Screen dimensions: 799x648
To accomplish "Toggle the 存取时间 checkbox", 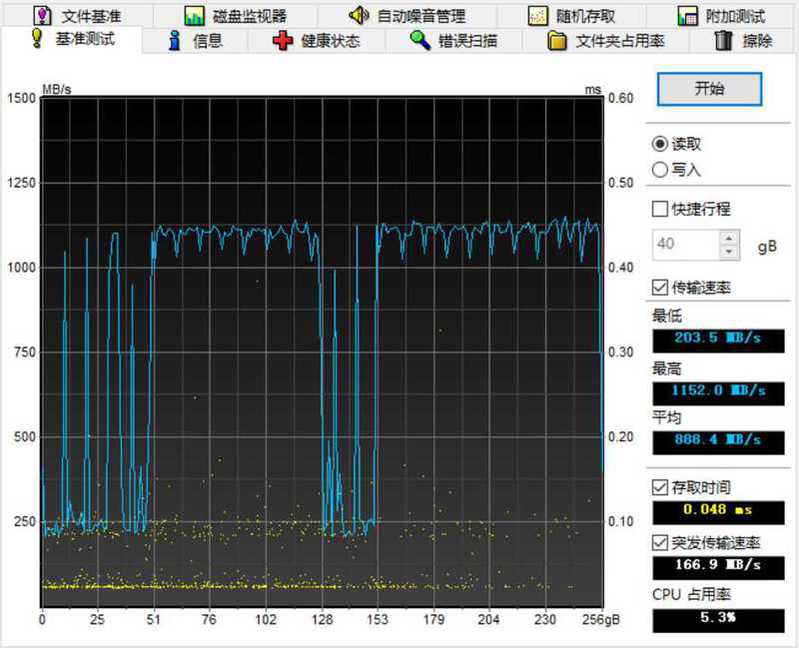I will tap(660, 488).
